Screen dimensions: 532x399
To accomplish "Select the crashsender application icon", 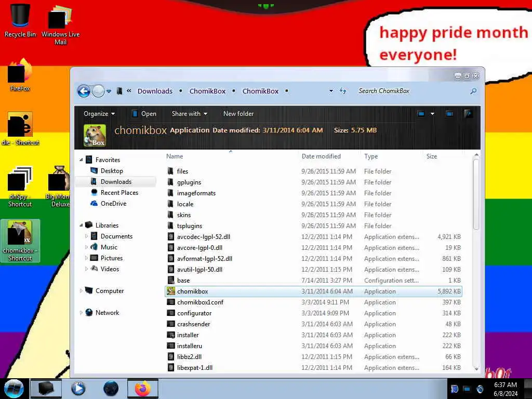I will 171,324.
